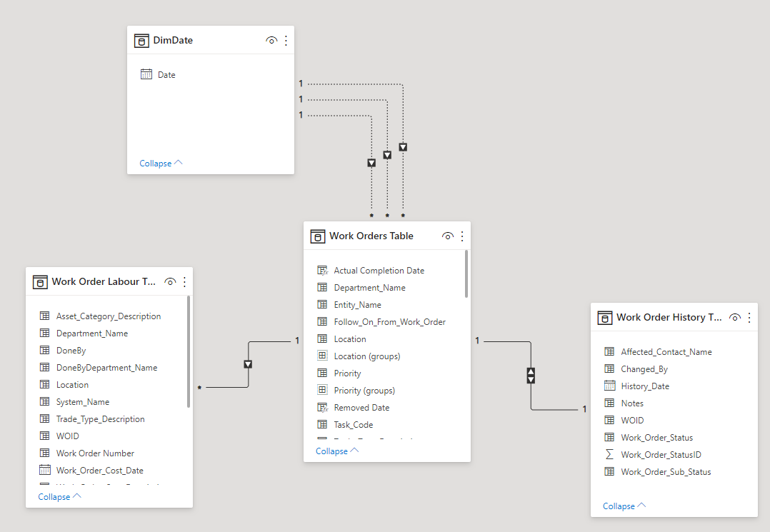Click calculated column icon beside Removed Date

click(x=323, y=407)
